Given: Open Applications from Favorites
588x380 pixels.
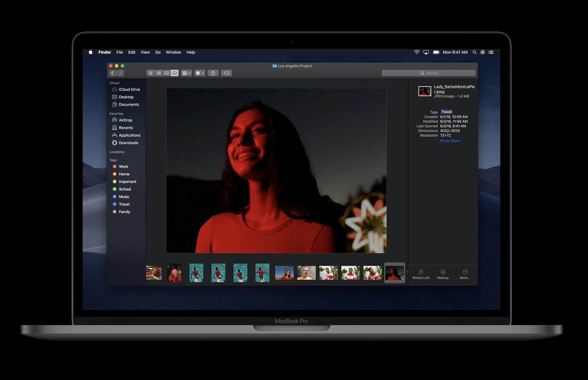Looking at the screenshot, I should coord(126,136).
